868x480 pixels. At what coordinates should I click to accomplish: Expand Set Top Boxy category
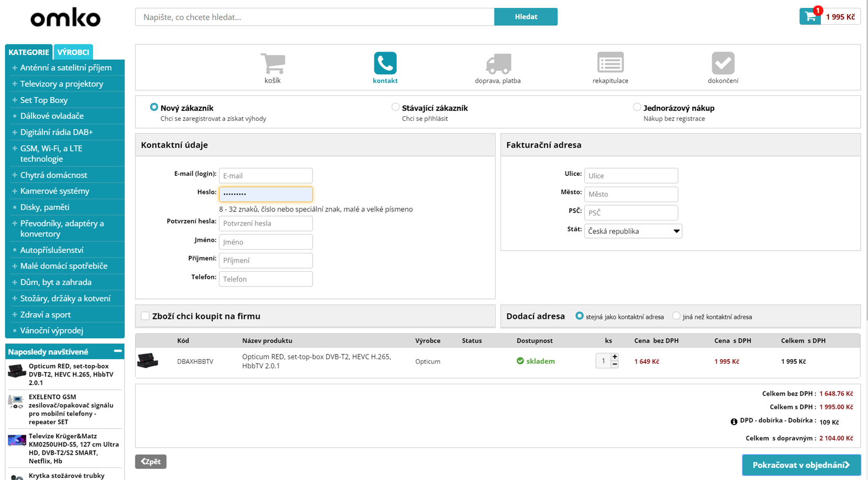point(15,100)
